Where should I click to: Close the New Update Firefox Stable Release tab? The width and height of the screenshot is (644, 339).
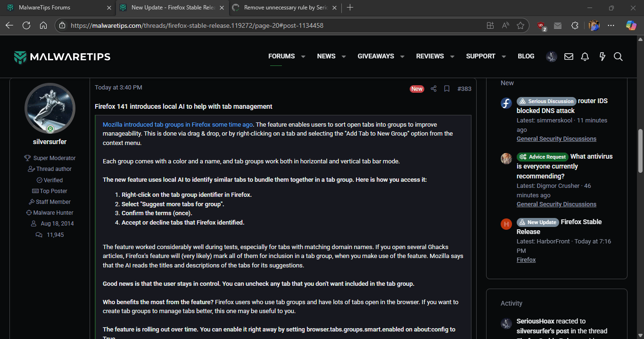click(x=222, y=8)
